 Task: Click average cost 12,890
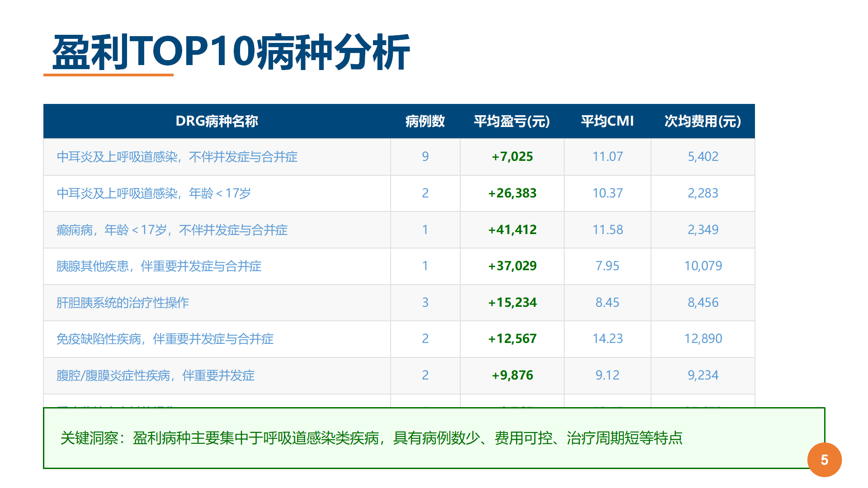(703, 339)
